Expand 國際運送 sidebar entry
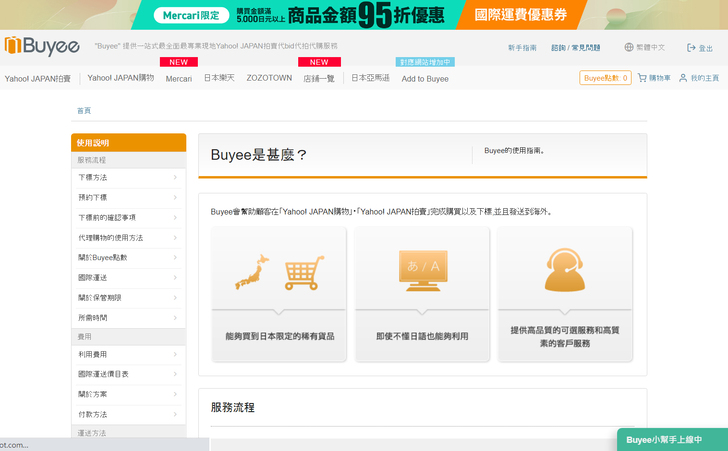This screenshot has height=451, width=728. [x=128, y=277]
